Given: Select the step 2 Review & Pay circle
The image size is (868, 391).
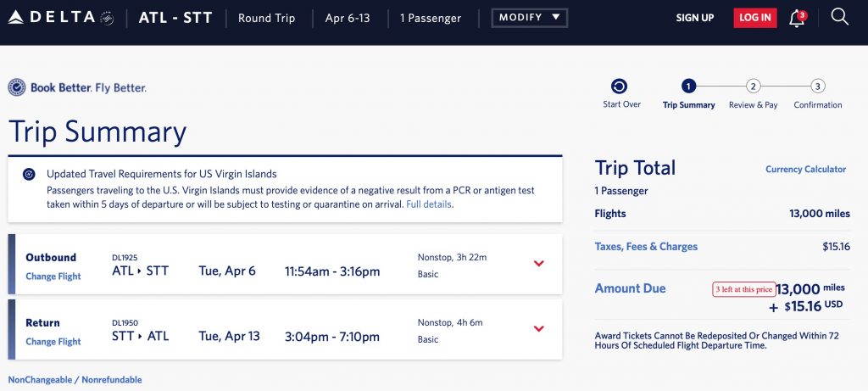Looking at the screenshot, I should pyautogui.click(x=754, y=87).
